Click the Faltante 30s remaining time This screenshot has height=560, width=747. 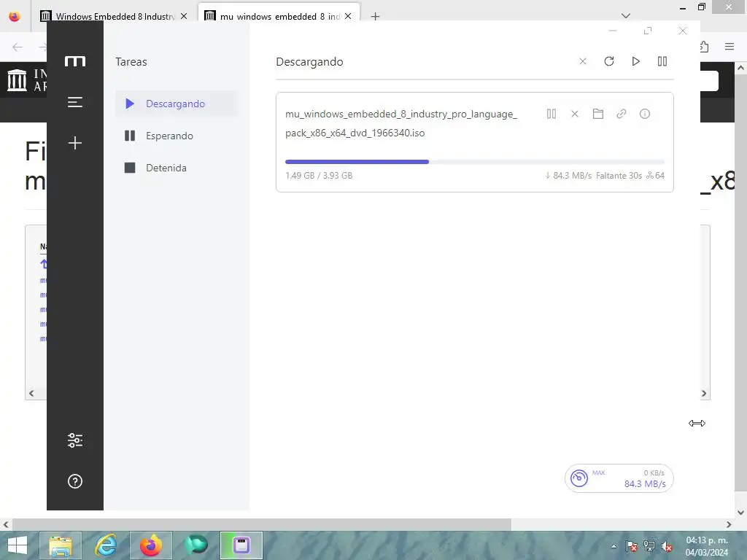pyautogui.click(x=619, y=175)
